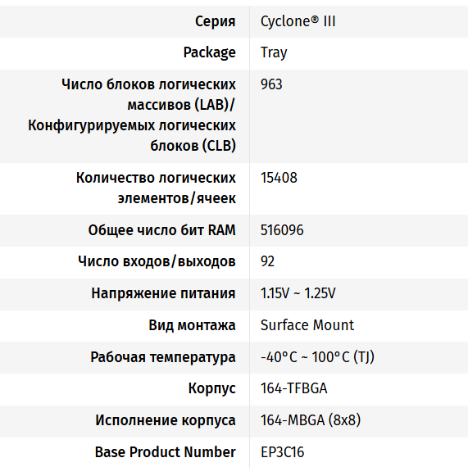Click the Напряжение питания label
The image size is (468, 476).
163,293
